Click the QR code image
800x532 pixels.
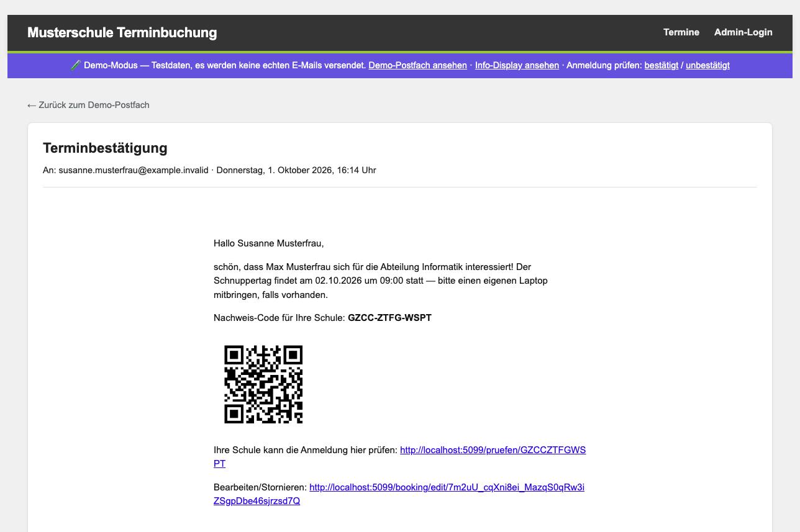[x=263, y=384]
